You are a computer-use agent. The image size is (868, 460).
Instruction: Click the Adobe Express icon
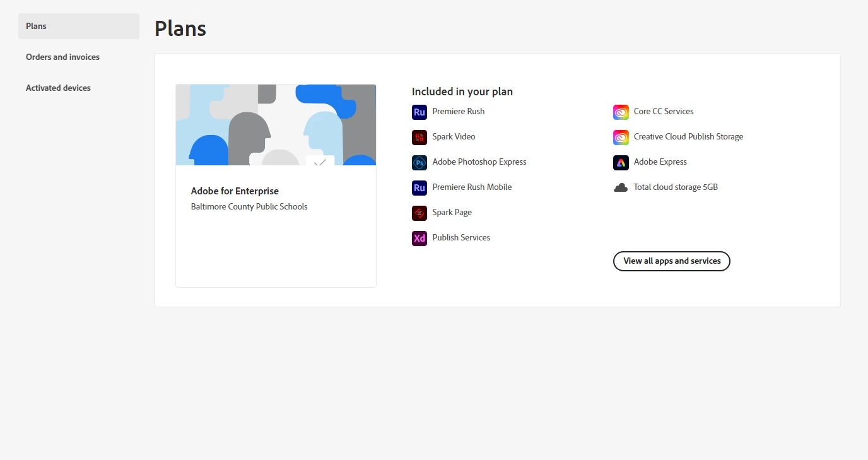pyautogui.click(x=621, y=163)
